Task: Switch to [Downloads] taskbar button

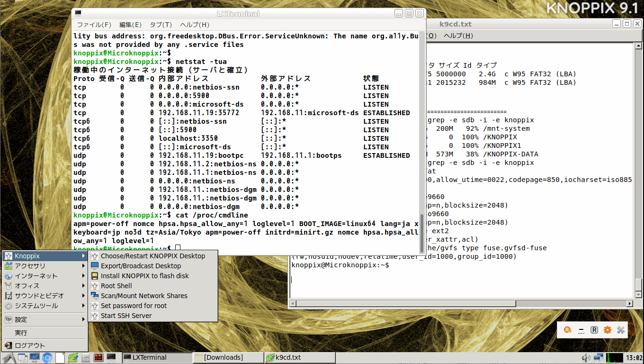Action: 228,358
